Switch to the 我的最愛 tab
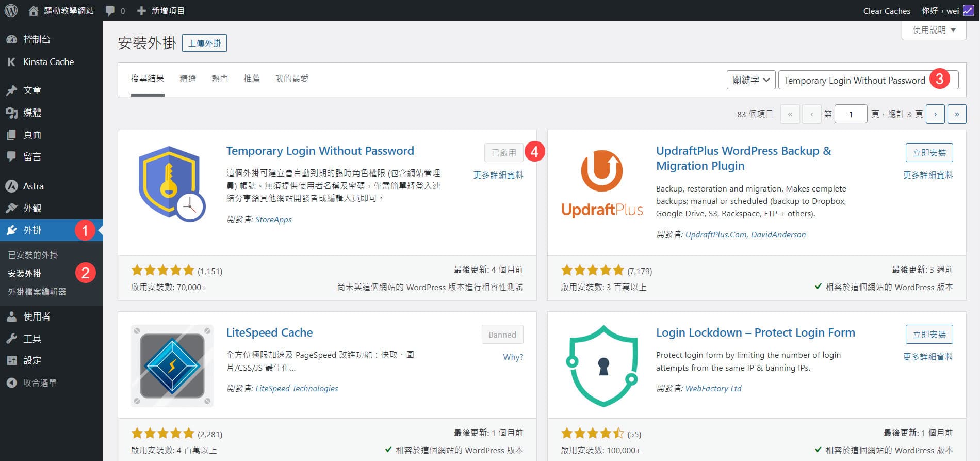Viewport: 980px width, 461px height. [x=292, y=78]
